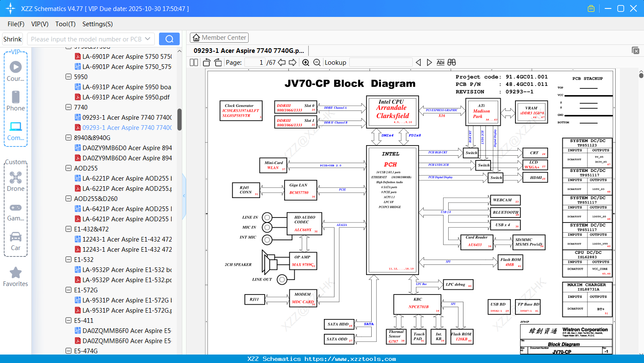
Task: Click the yellow toolbox icon in title bar
Action: click(591, 8)
